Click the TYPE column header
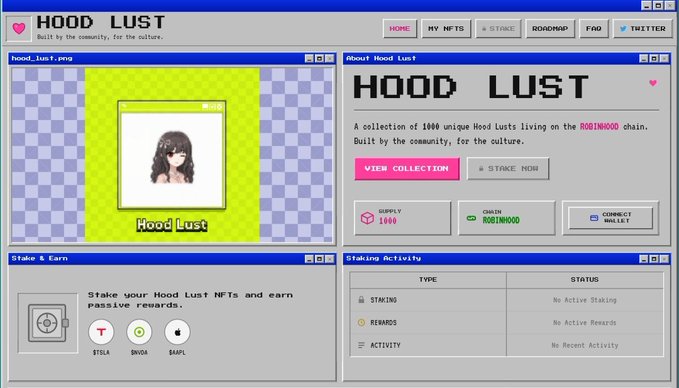 coord(428,280)
